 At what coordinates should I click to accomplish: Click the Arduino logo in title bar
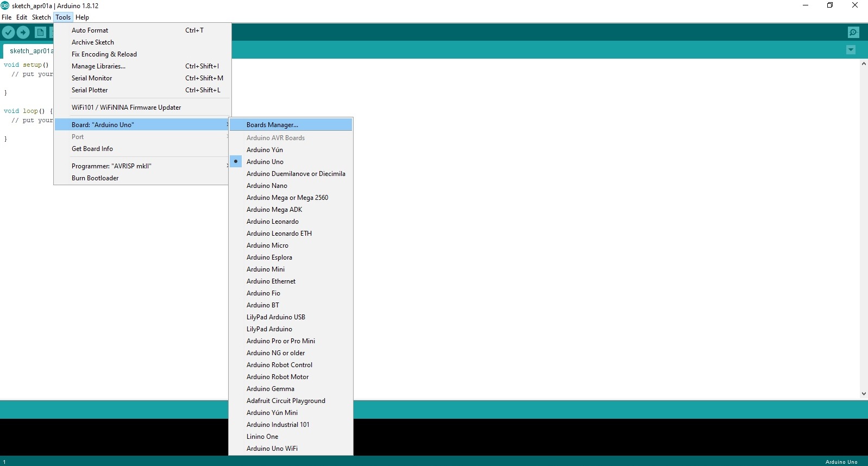coord(5,5)
